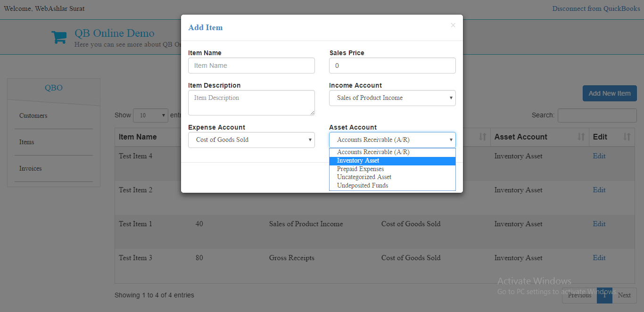Edit the Test Item 3 row
Screen dimensions: 644x312
tap(599, 258)
